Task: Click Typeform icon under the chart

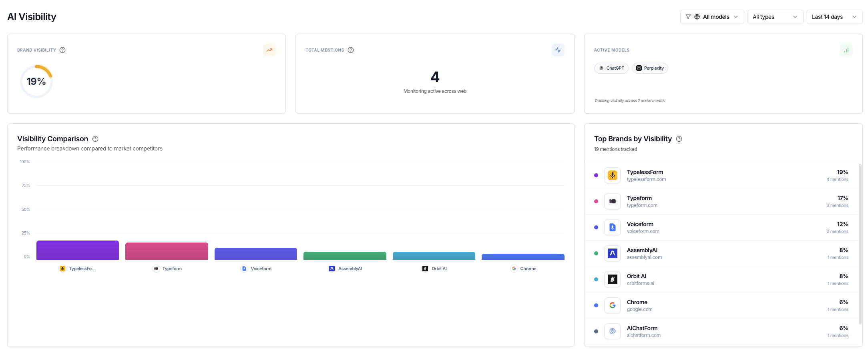Action: (156, 269)
